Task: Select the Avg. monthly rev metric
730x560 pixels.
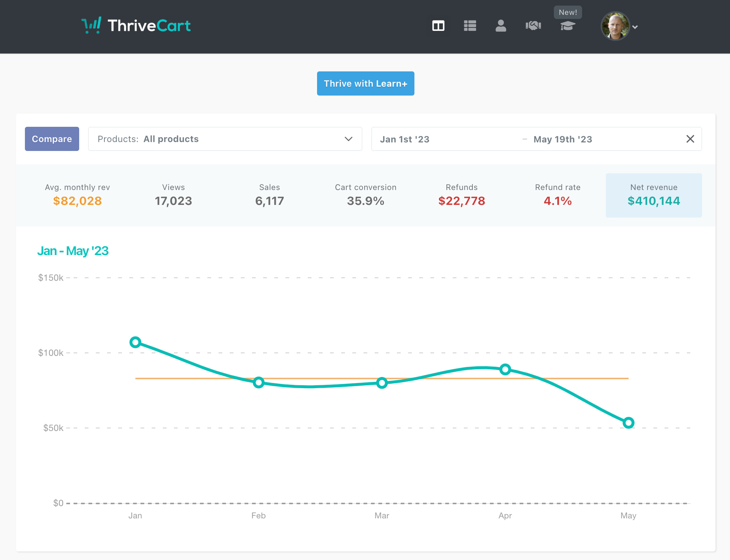Action: pos(77,195)
